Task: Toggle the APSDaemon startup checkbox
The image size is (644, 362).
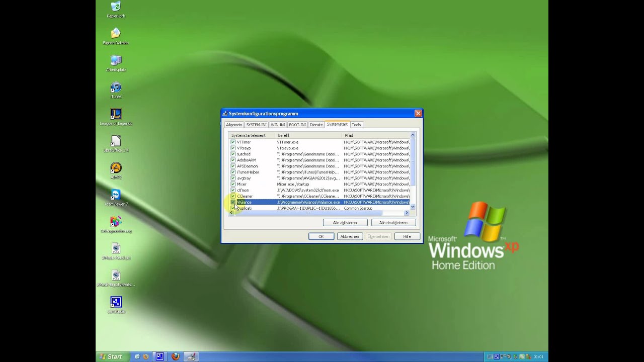Action: click(233, 166)
